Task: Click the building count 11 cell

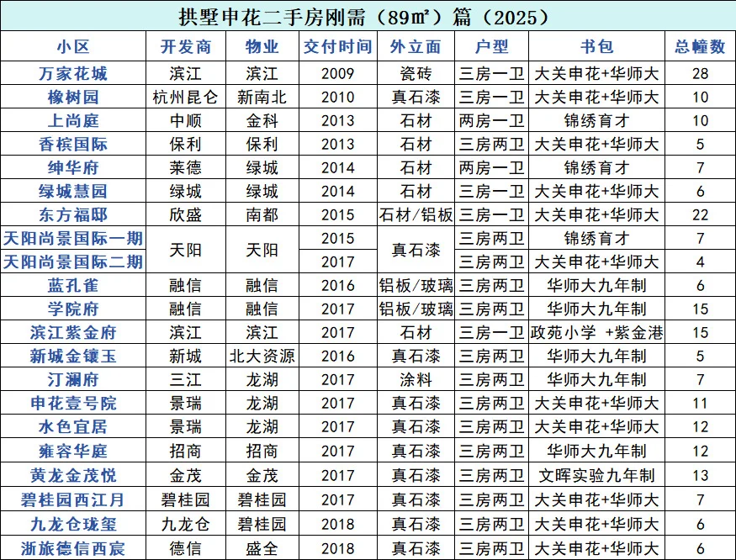Action: pyautogui.click(x=701, y=403)
